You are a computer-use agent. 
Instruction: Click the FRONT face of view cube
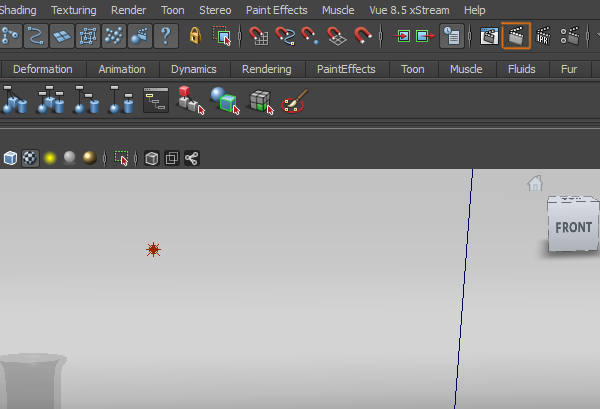pyautogui.click(x=573, y=227)
